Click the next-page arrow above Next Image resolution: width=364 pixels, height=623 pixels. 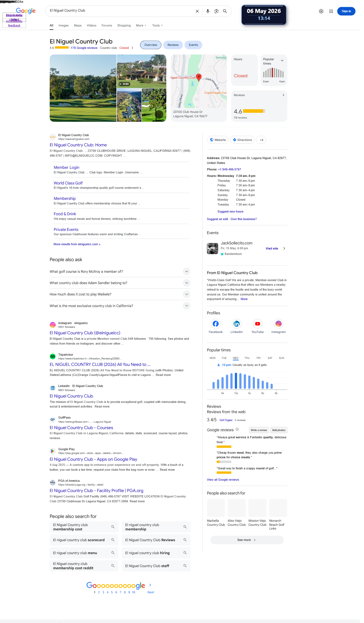tap(150, 585)
